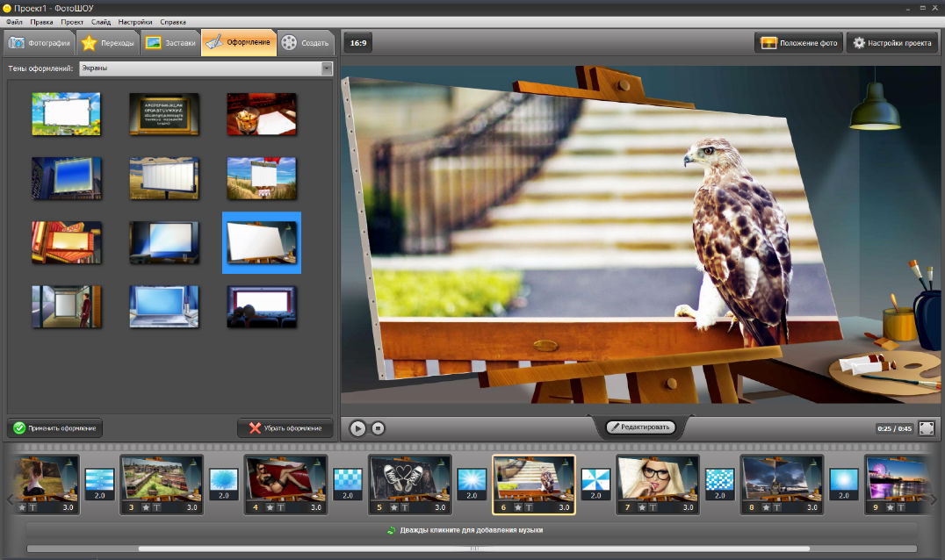
Task: Select the flower meadow screen theme
Action: [x=66, y=113]
